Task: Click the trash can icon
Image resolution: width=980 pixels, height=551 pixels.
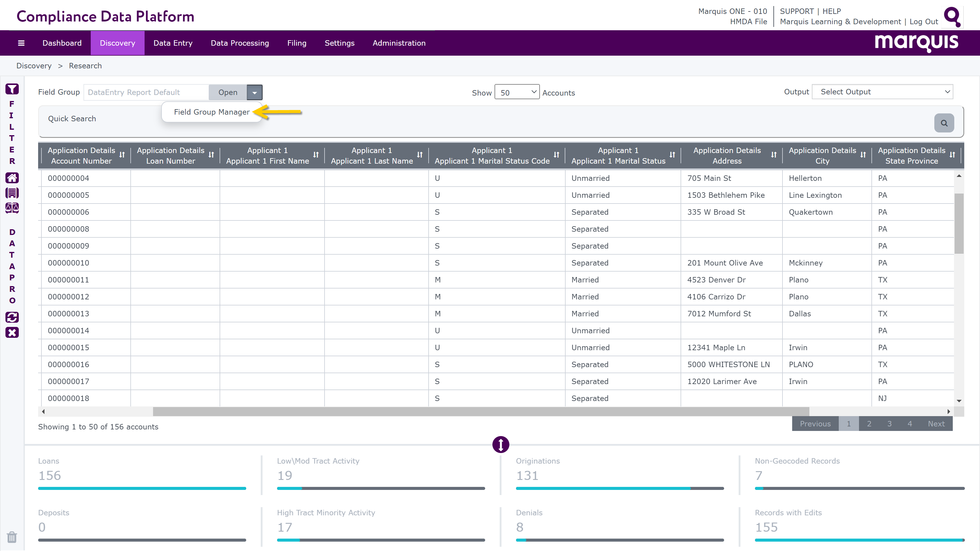Action: (12, 537)
